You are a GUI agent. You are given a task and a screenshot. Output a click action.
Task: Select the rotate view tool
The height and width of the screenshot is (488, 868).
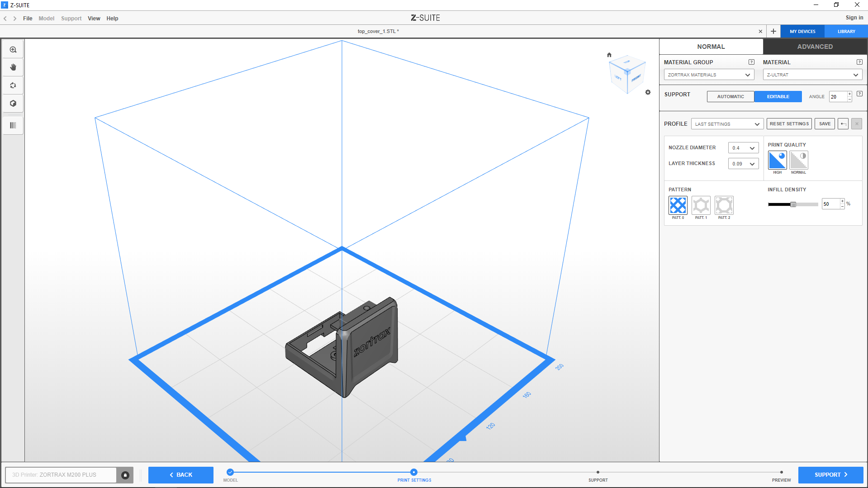(13, 85)
